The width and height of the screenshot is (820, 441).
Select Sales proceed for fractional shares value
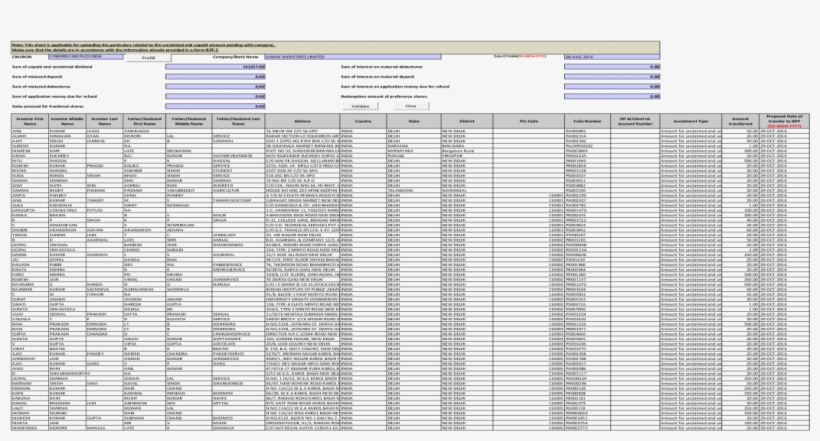[x=215, y=106]
